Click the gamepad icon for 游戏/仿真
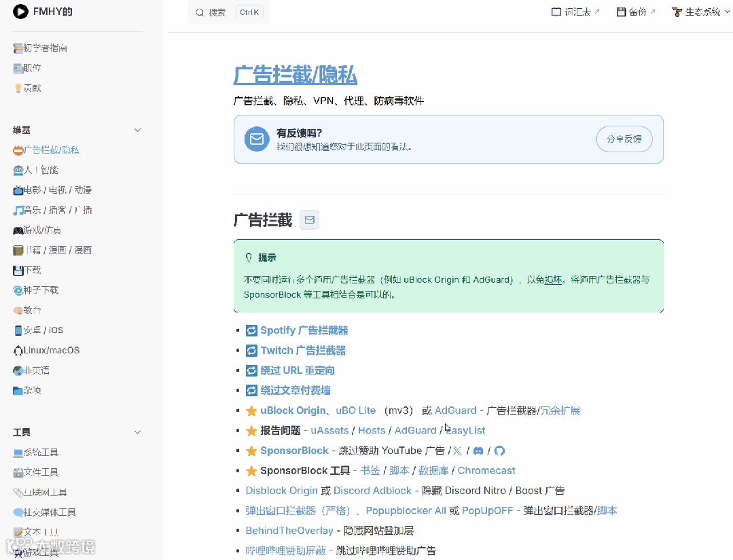 [18, 230]
